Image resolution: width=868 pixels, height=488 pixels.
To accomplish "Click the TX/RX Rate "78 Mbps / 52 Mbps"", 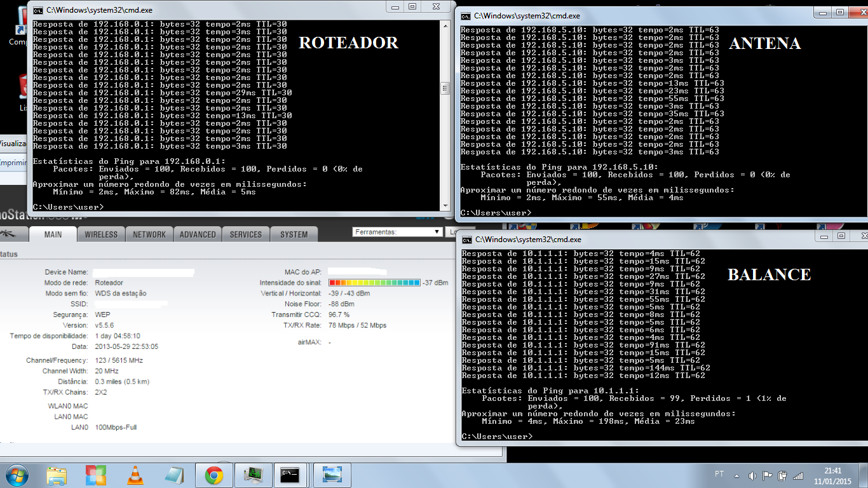I will click(x=357, y=325).
